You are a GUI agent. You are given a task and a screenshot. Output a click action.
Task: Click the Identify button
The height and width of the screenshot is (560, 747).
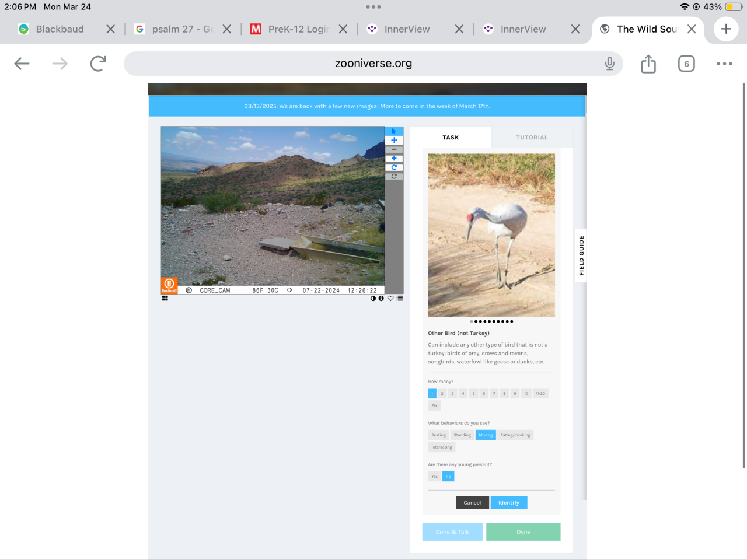(509, 503)
